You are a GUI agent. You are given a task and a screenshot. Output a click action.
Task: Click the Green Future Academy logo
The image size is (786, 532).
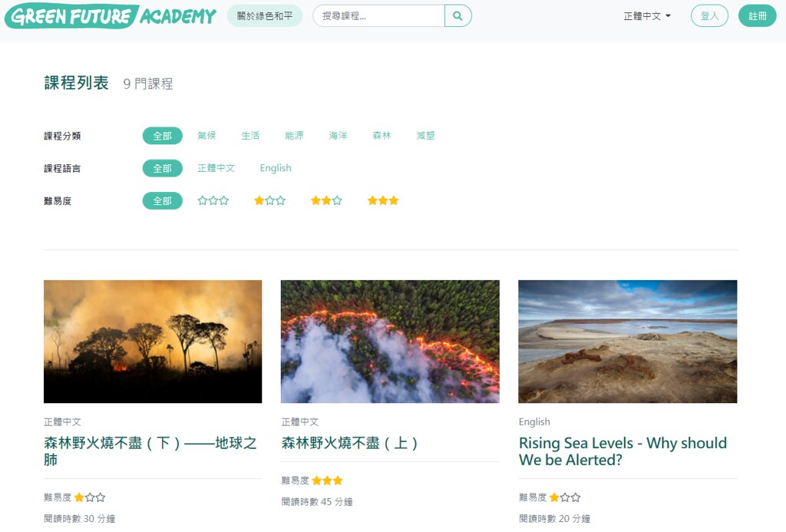click(111, 16)
